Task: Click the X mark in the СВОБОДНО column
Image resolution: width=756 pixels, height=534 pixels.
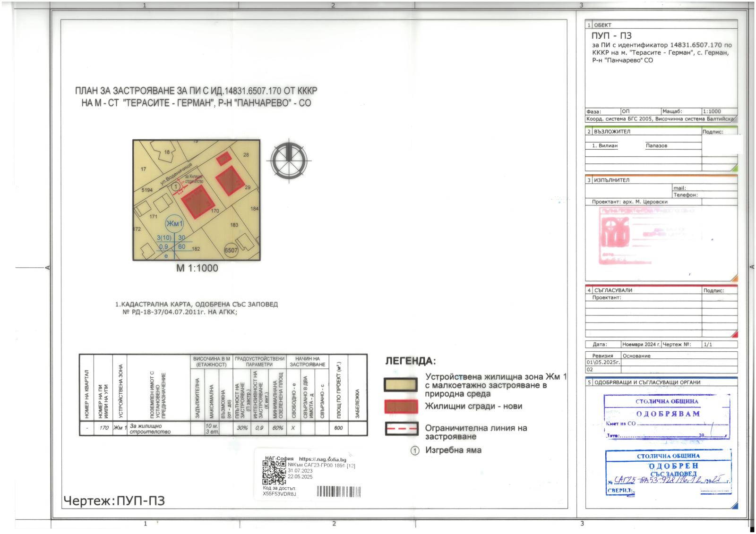Action: (x=293, y=428)
